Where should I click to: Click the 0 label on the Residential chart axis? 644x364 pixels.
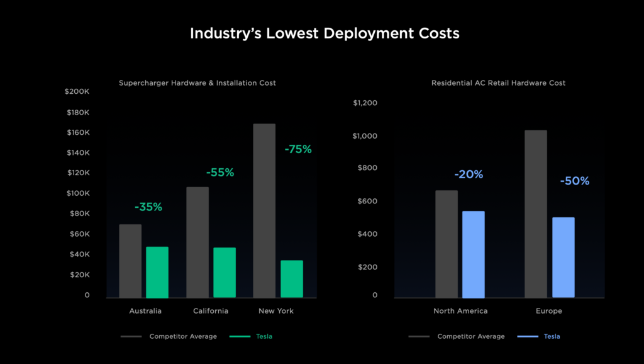375,295
